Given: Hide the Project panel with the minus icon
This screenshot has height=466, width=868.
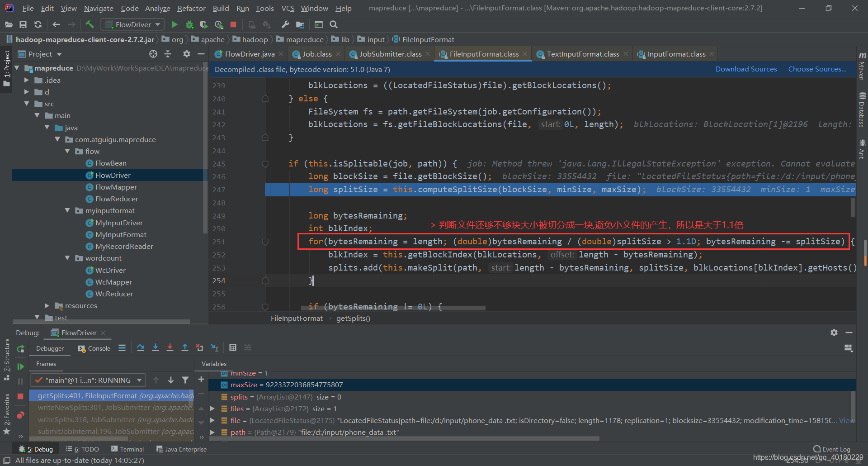Looking at the screenshot, I should click(201, 54).
